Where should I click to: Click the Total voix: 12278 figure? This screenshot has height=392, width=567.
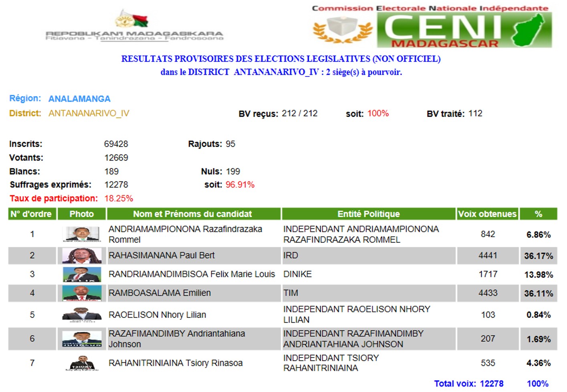469,384
